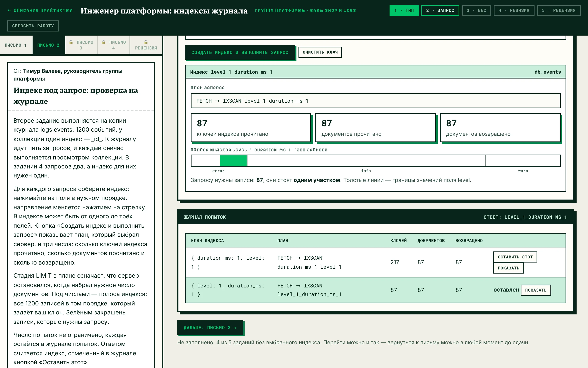
Task: Go to step 2 · Запрос
Action: [440, 10]
